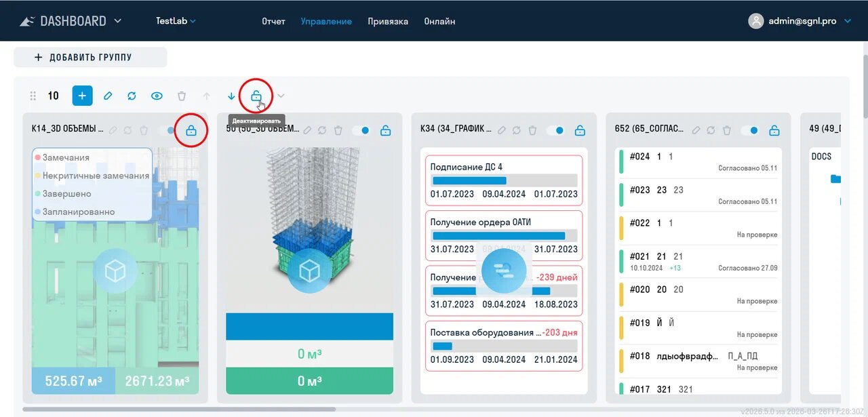Click the blue plus button in group toolbar

point(82,96)
